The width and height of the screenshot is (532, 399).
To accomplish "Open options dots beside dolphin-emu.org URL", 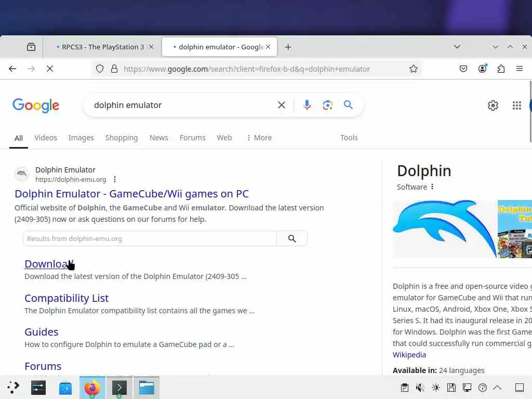I will coord(115,179).
